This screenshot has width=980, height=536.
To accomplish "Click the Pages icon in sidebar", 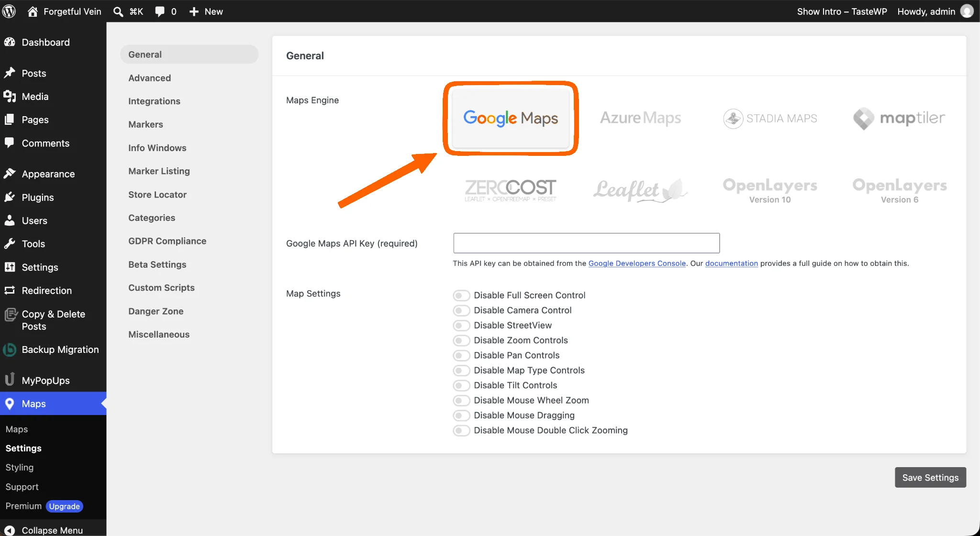I will pyautogui.click(x=10, y=120).
